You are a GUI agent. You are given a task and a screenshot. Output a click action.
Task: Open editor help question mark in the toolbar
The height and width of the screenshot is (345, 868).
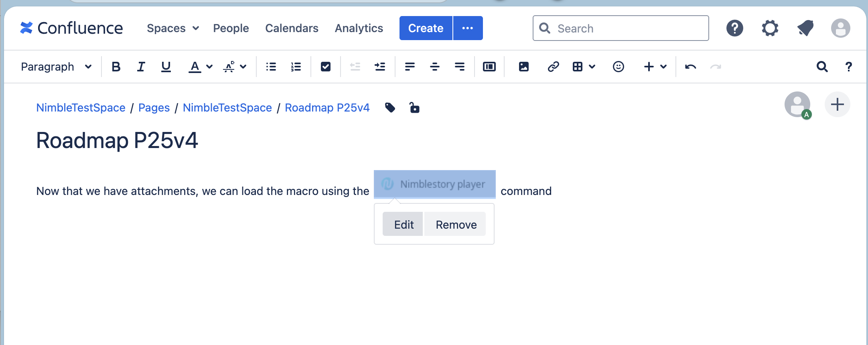click(849, 67)
